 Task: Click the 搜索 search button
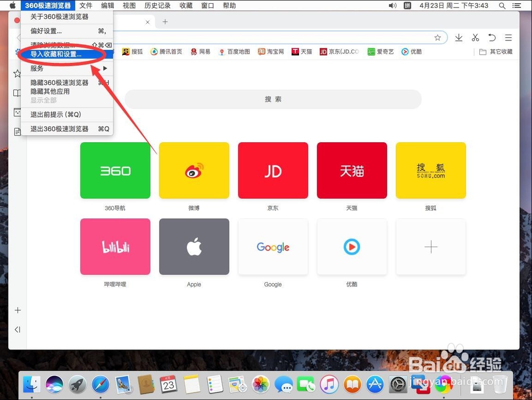(x=272, y=99)
